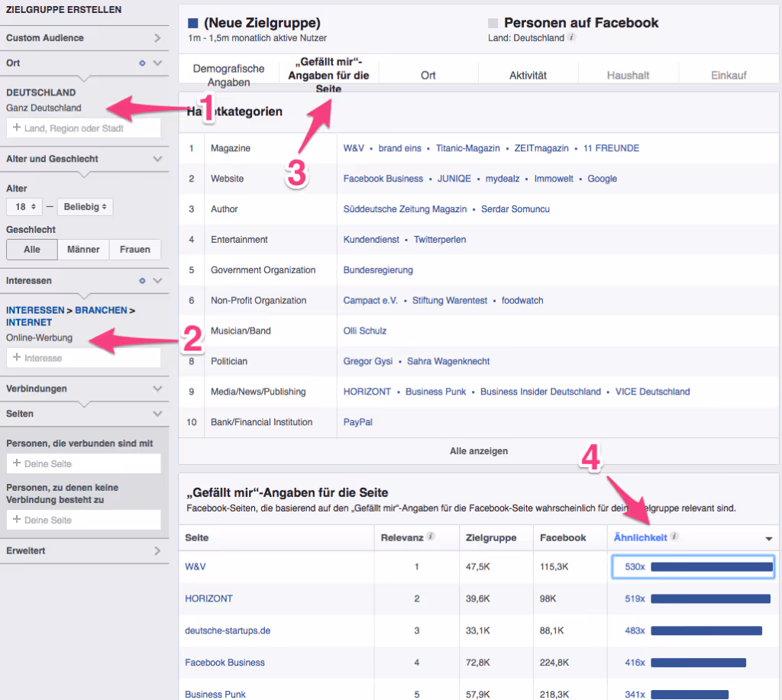Open the minimum age dropdown showing 18
The image size is (782, 700).
(x=24, y=206)
